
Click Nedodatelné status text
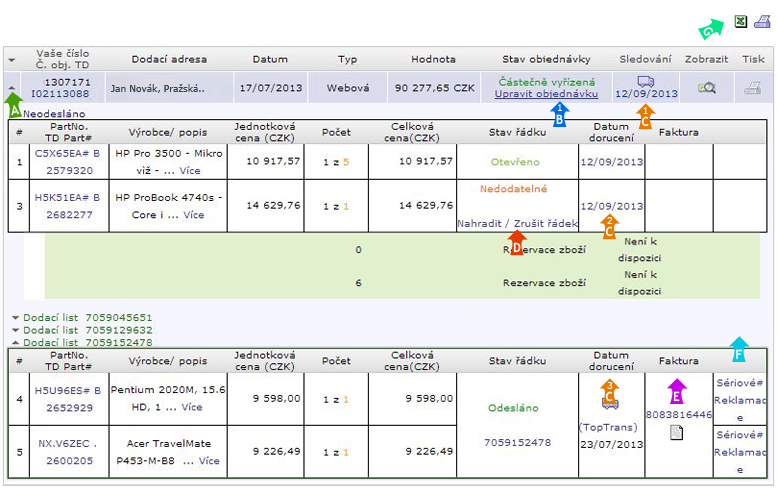click(513, 189)
